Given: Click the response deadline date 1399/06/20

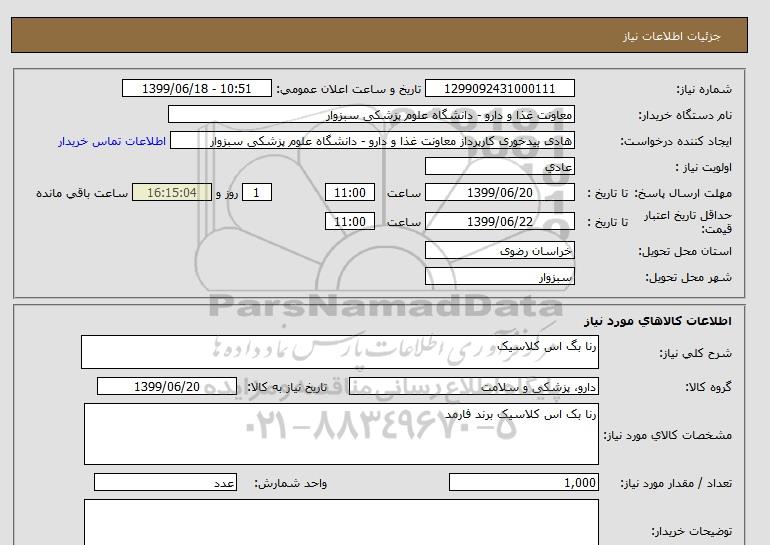Looking at the screenshot, I should 499,192.
